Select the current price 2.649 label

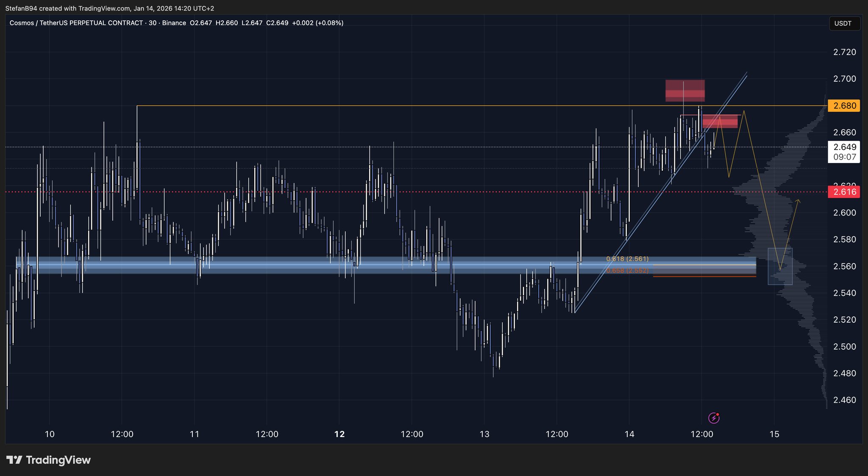[x=844, y=147]
